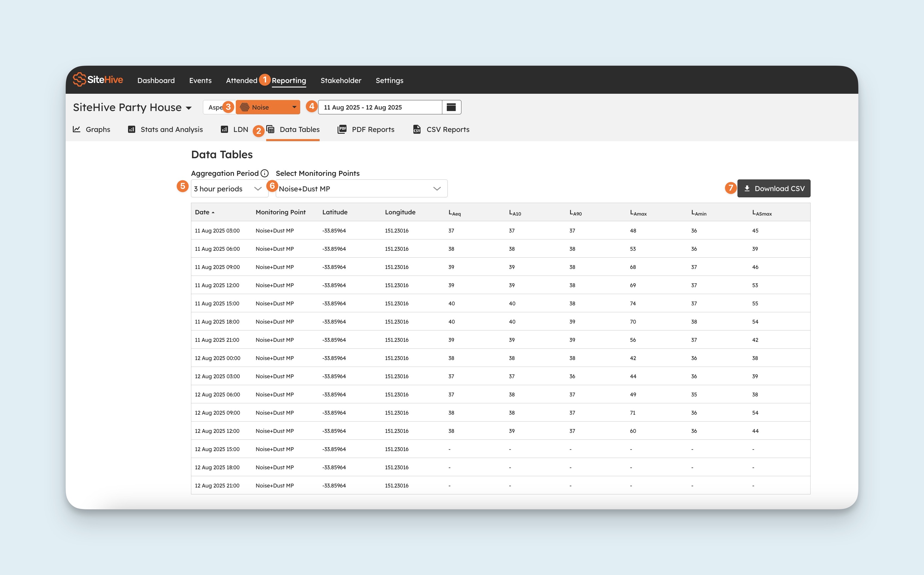Click the PDF Reports icon
924x575 pixels.
click(x=342, y=129)
